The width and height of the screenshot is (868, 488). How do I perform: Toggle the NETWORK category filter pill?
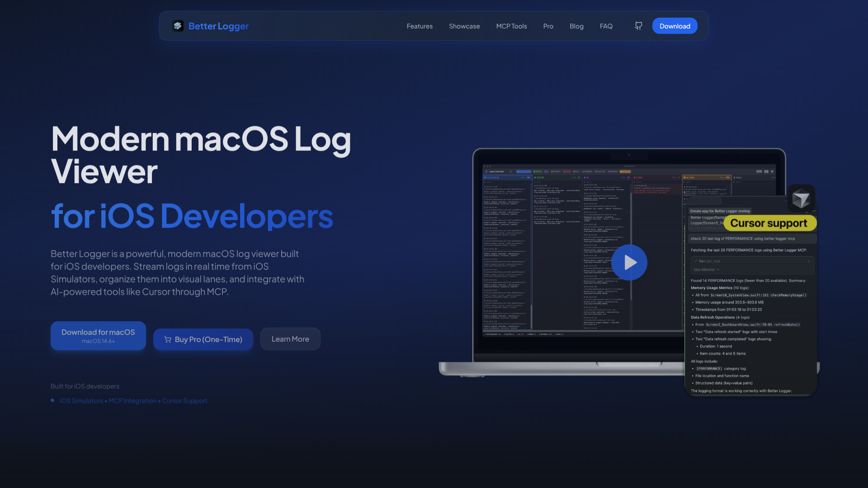(626, 172)
